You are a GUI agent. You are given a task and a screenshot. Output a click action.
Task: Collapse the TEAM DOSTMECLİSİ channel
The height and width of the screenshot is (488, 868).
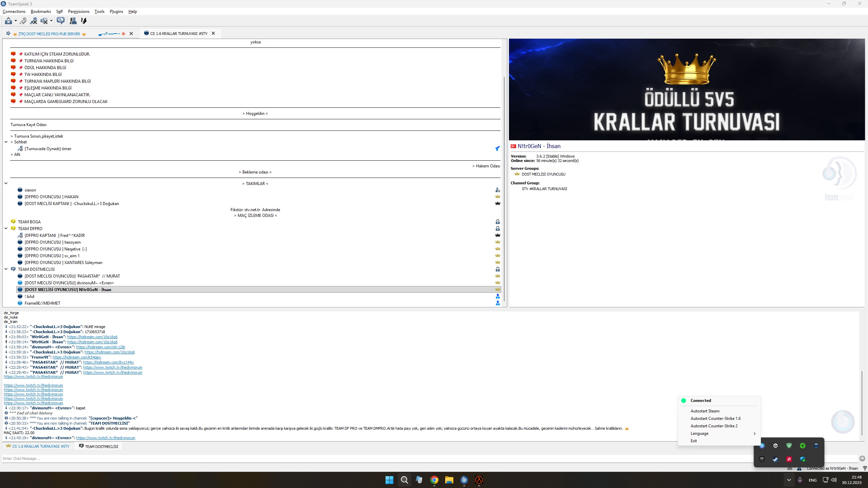[x=6, y=269]
